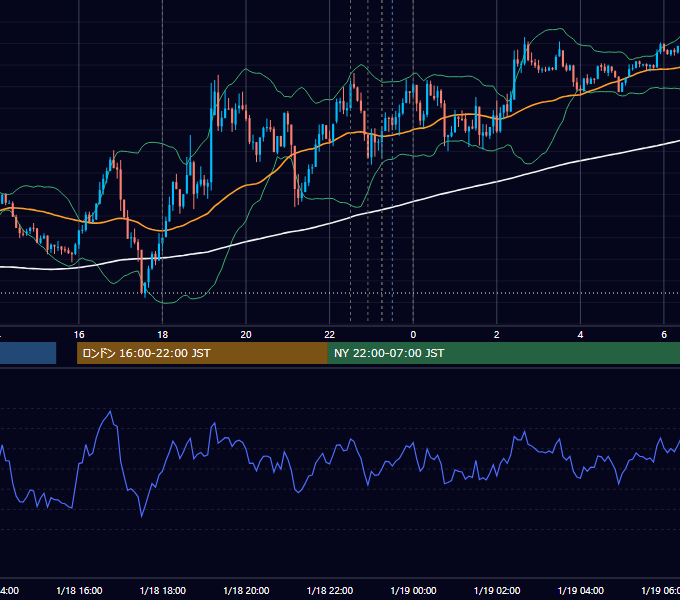Click the 6 hour label on the price chart axis
The image size is (680, 600).
(664, 335)
